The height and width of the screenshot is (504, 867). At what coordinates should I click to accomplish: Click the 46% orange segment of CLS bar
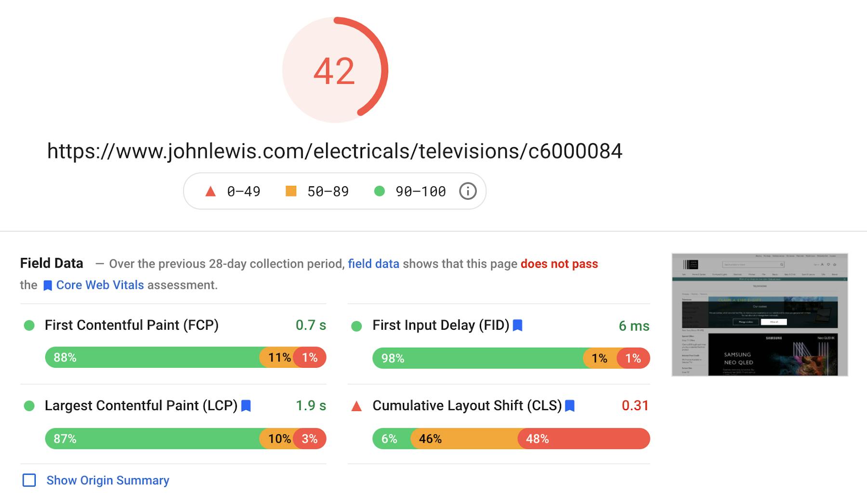[465, 439]
